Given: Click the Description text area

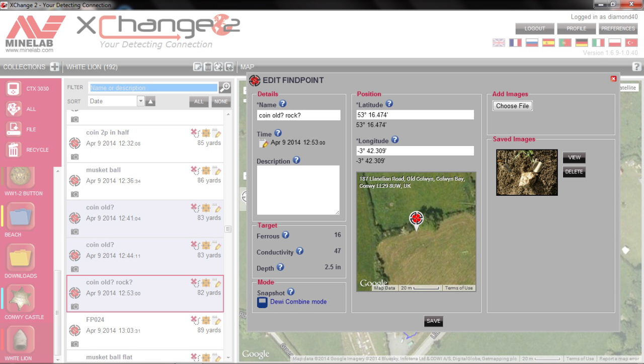Looking at the screenshot, I should click(x=298, y=190).
